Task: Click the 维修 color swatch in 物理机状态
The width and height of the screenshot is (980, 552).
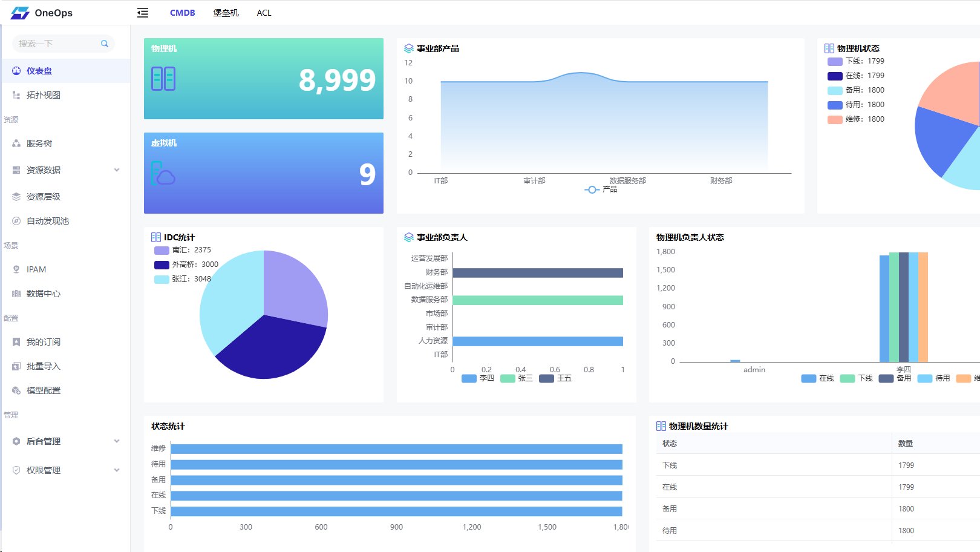Action: pyautogui.click(x=835, y=119)
